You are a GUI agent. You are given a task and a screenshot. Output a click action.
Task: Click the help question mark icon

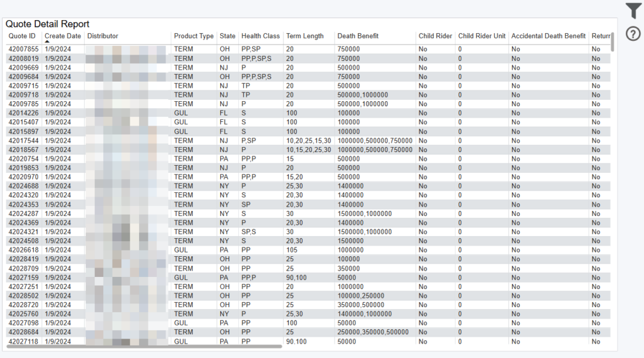tap(633, 34)
